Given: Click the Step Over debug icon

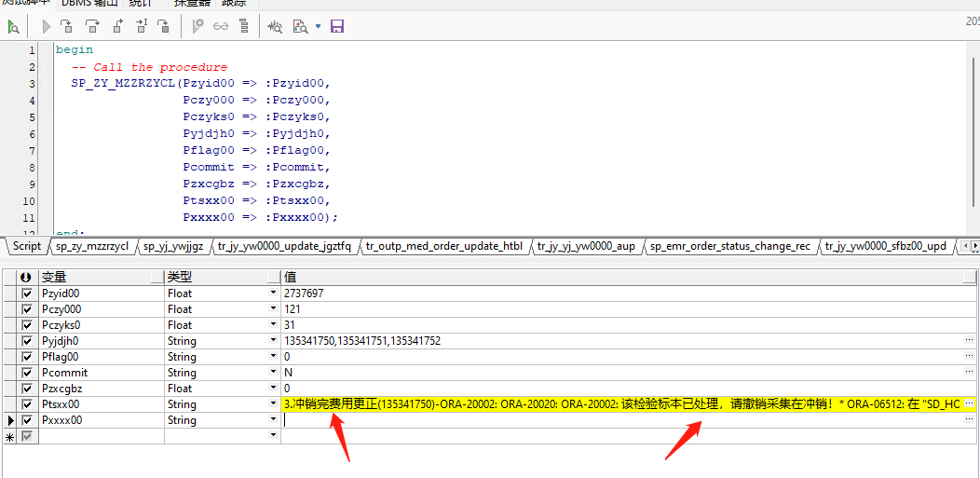Looking at the screenshot, I should click(92, 27).
